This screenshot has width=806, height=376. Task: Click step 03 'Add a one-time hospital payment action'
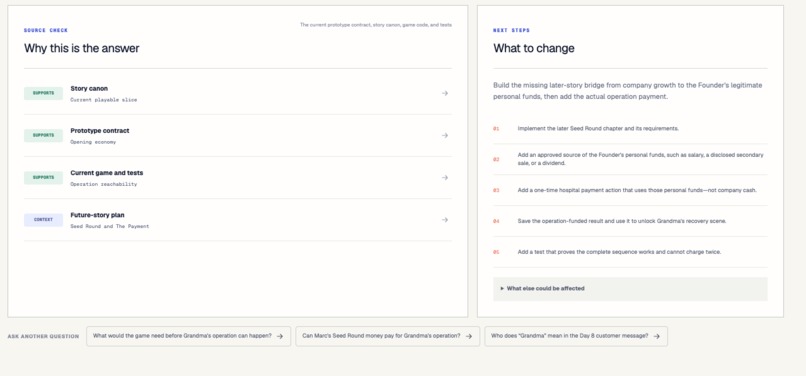coord(637,190)
